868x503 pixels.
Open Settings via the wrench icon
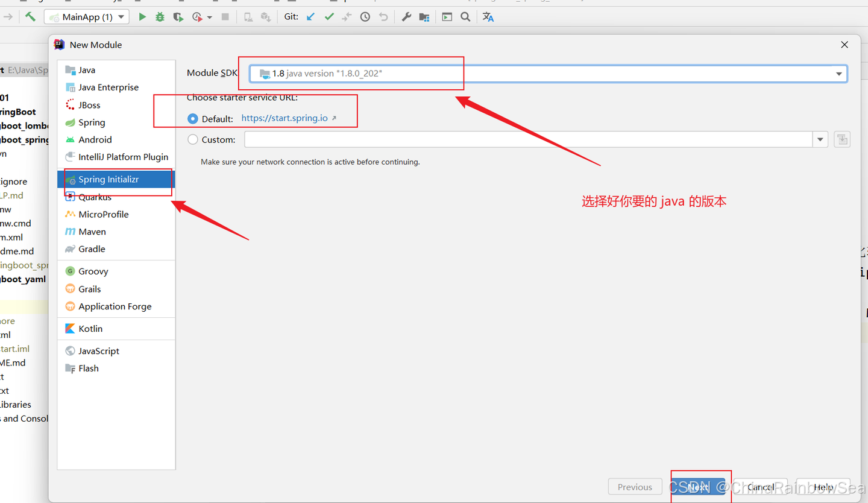(x=406, y=17)
